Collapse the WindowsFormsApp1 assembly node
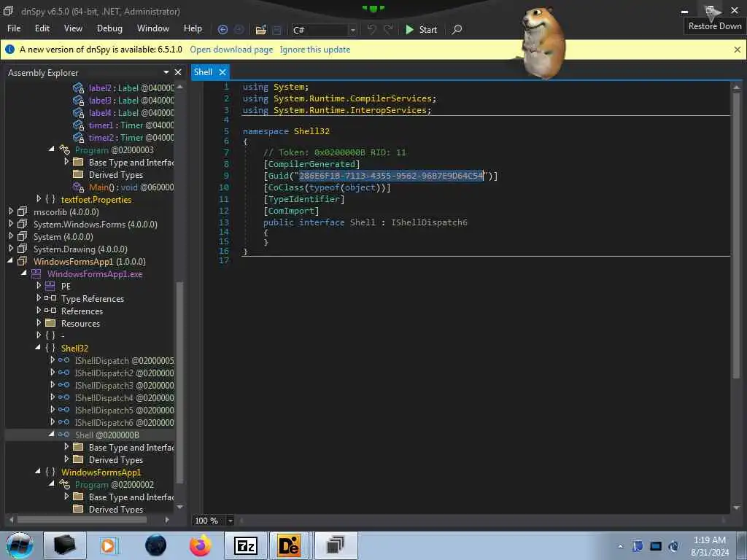 [x=10, y=261]
